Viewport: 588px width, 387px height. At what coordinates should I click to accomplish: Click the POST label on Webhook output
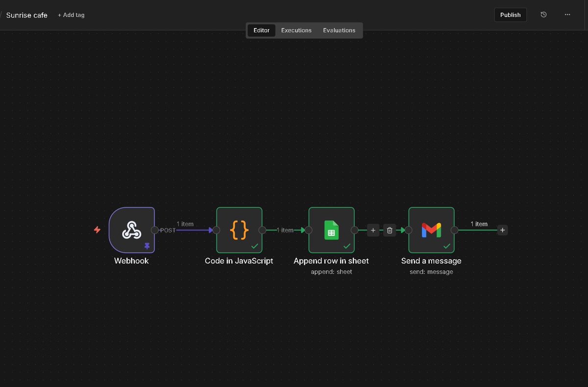pos(168,231)
